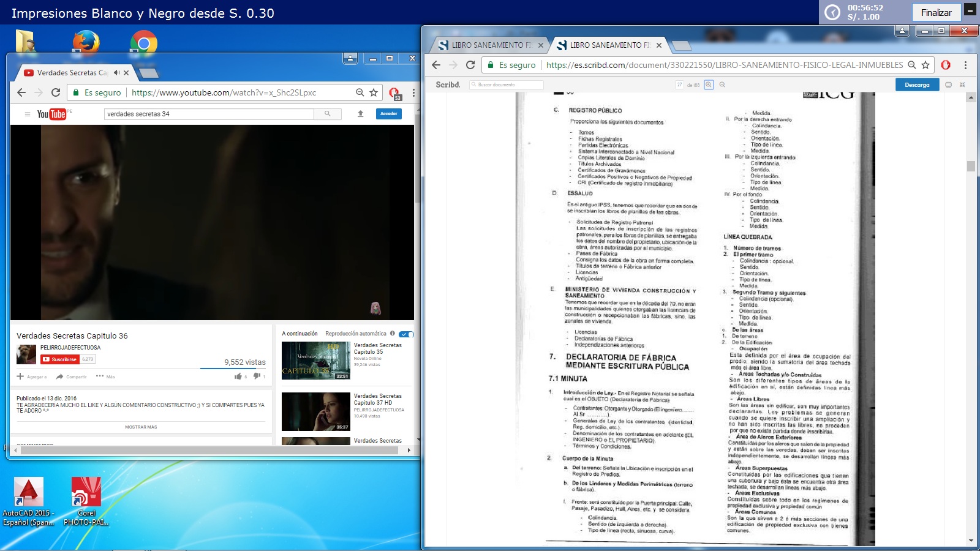Bookmark the Scribd page with star icon
980x551 pixels.
point(925,65)
